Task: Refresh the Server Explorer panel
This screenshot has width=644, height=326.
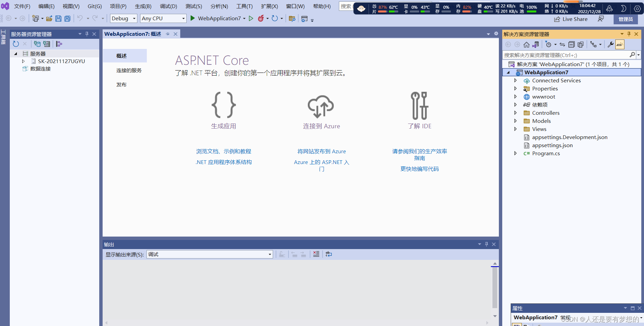Action: point(16,44)
